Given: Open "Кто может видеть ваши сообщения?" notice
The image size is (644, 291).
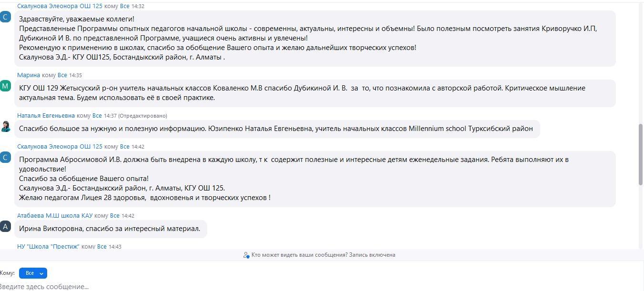Looking at the screenshot, I should [323, 255].
